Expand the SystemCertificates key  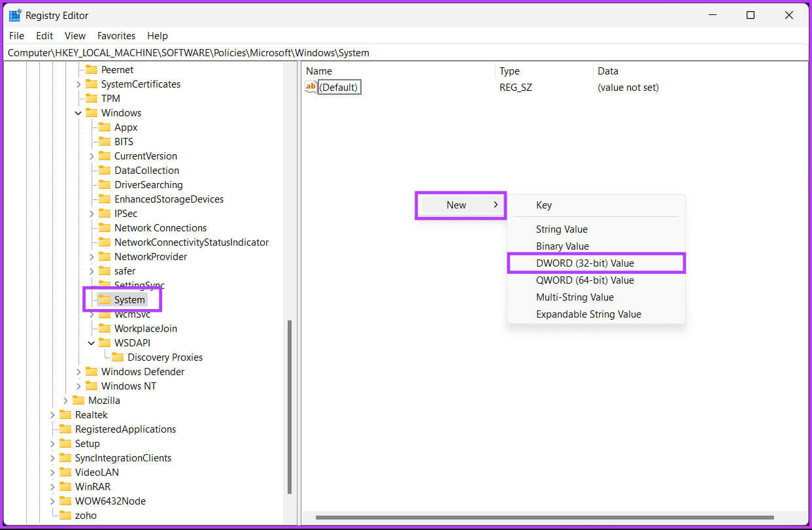click(78, 84)
